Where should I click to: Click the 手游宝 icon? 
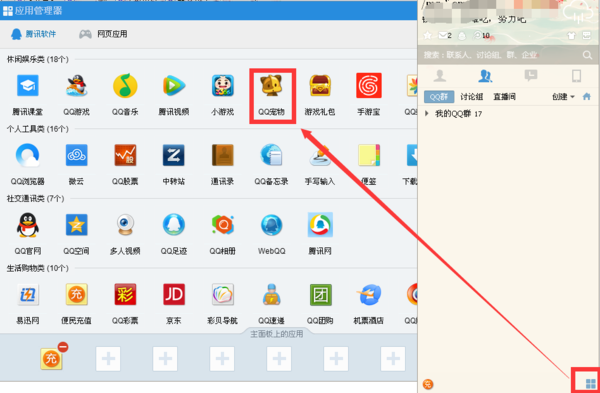point(369,85)
